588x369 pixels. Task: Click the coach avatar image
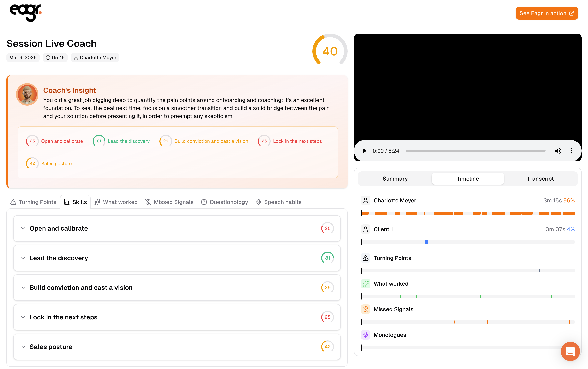tap(27, 94)
